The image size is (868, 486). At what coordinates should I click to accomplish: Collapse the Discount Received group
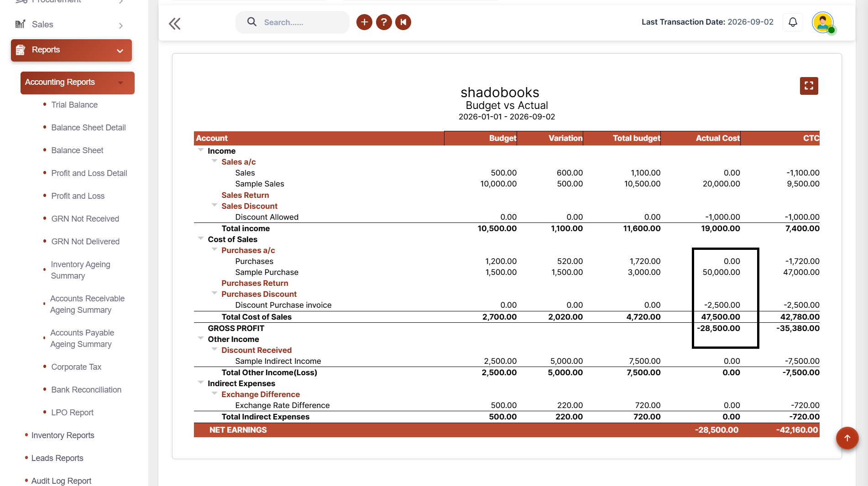[214, 349]
